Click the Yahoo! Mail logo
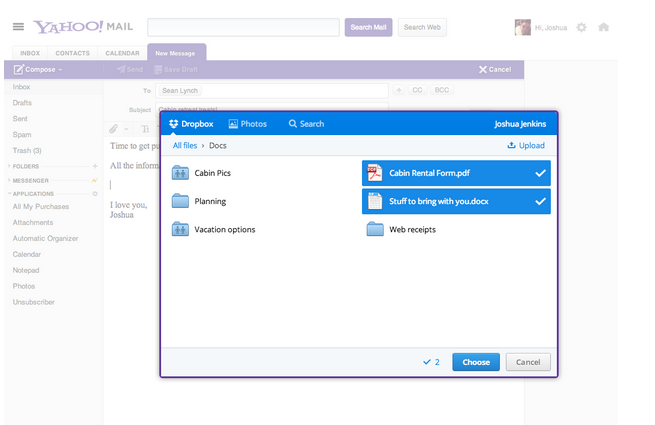This screenshot has height=425, width=655. pos(83,27)
